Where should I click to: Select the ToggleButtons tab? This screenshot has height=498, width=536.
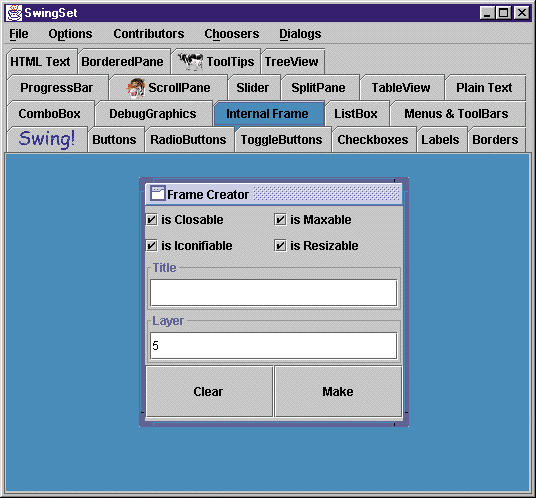pos(282,139)
